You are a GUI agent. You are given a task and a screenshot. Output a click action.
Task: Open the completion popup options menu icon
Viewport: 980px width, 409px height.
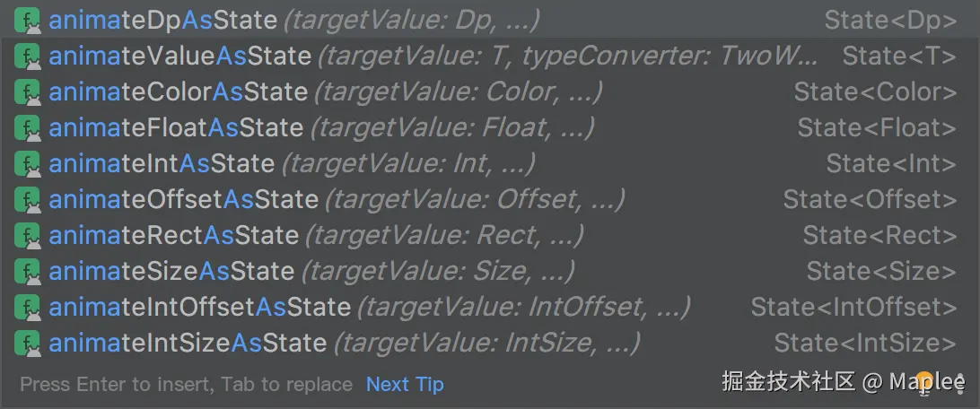click(960, 383)
